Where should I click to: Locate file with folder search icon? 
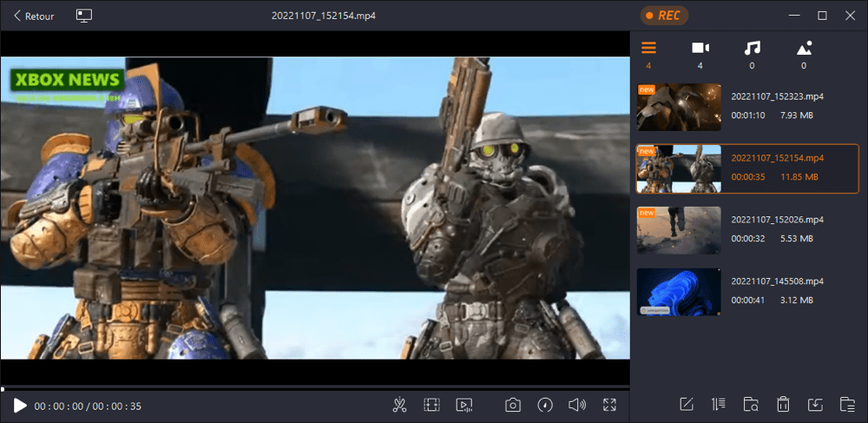751,405
